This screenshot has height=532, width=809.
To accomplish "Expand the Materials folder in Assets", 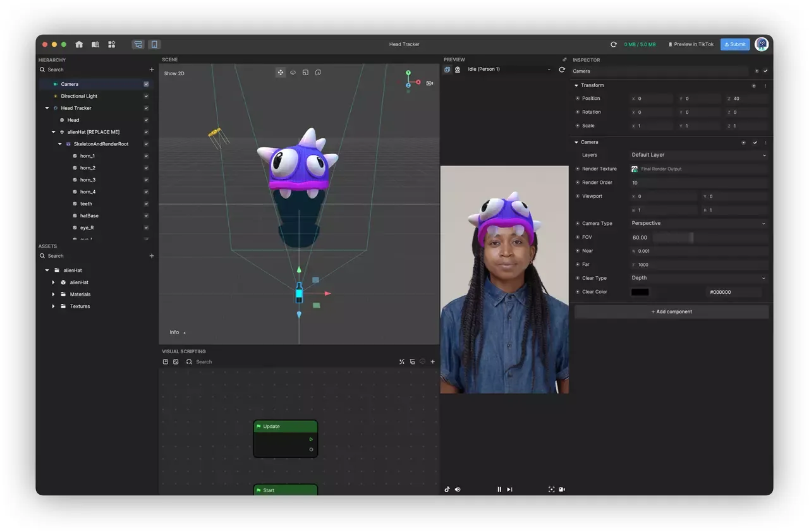I will [x=54, y=294].
